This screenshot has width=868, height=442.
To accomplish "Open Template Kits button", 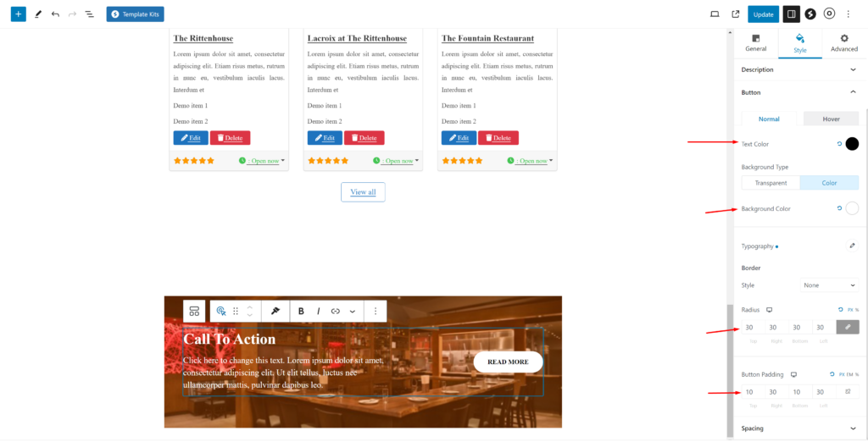I will click(135, 14).
